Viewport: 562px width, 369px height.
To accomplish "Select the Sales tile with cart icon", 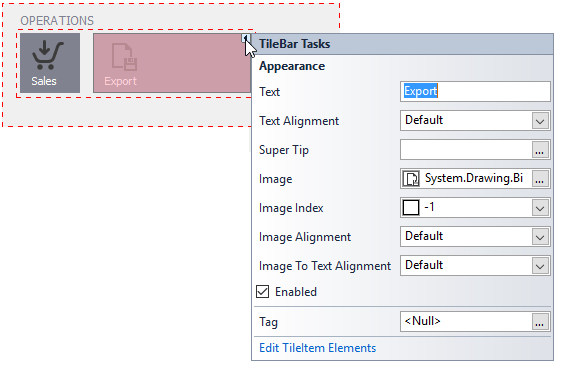I will point(50,63).
